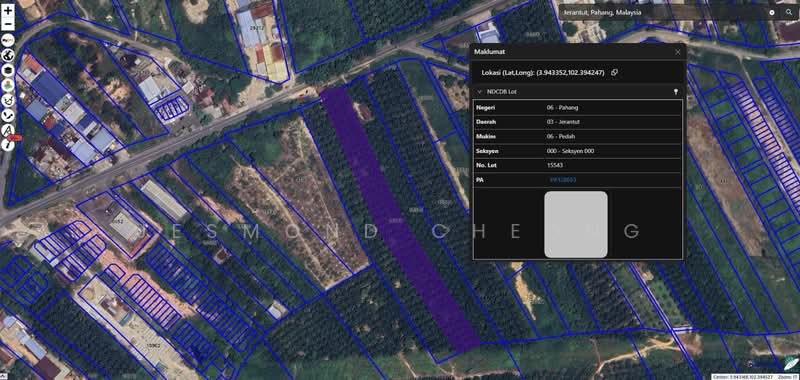This screenshot has height=380, width=800.
Task: Click the feather logo at bottom right
Action: pos(790,363)
